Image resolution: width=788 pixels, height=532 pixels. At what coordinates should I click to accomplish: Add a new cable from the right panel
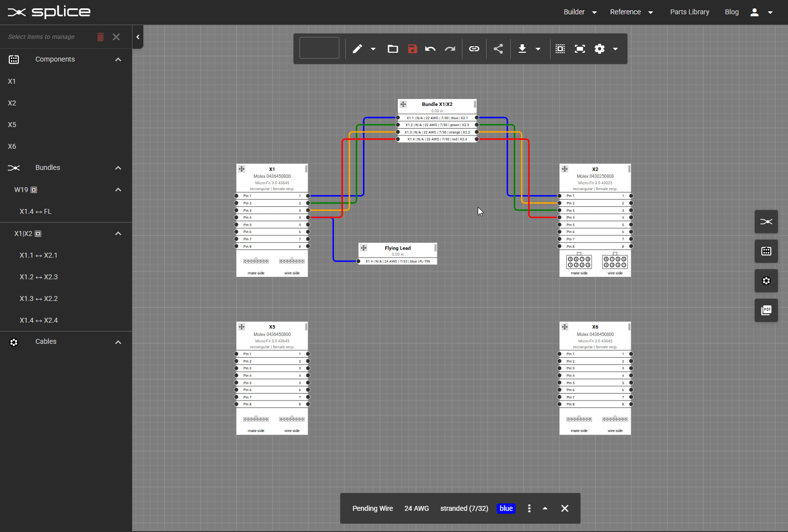766,281
